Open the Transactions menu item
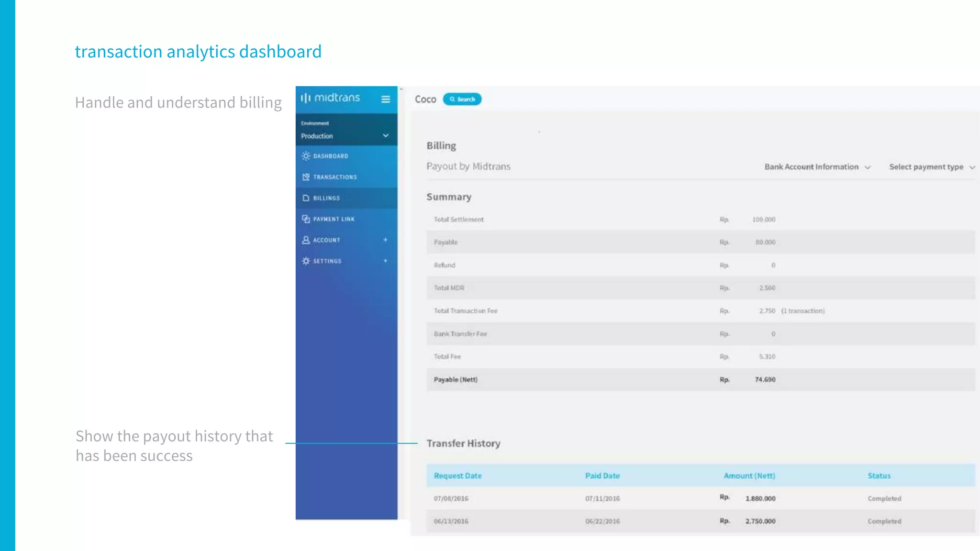The image size is (980, 551). click(335, 177)
